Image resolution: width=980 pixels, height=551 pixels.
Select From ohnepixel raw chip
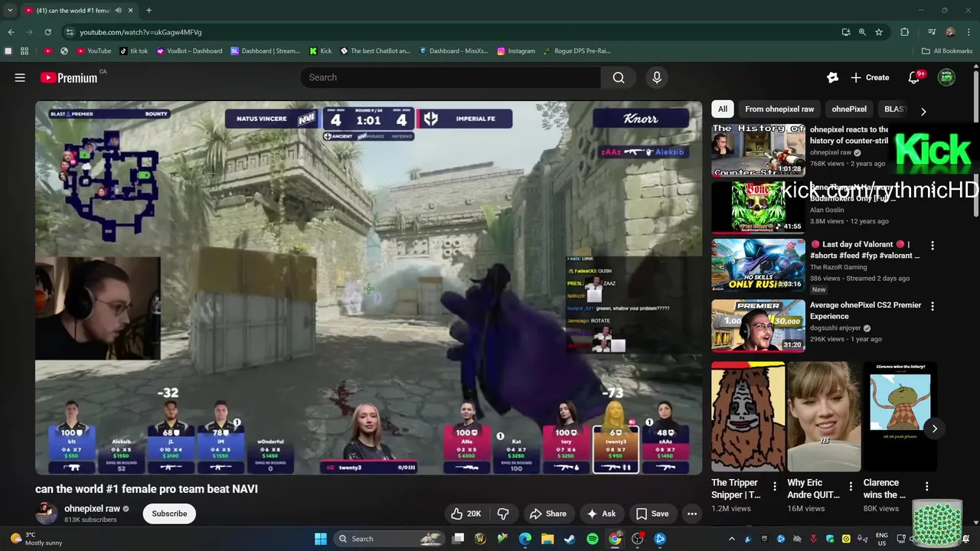pos(779,109)
